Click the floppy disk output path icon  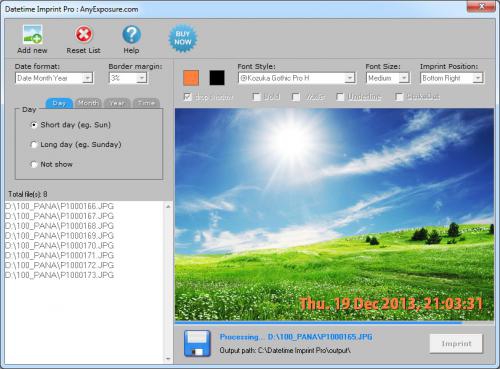click(197, 343)
